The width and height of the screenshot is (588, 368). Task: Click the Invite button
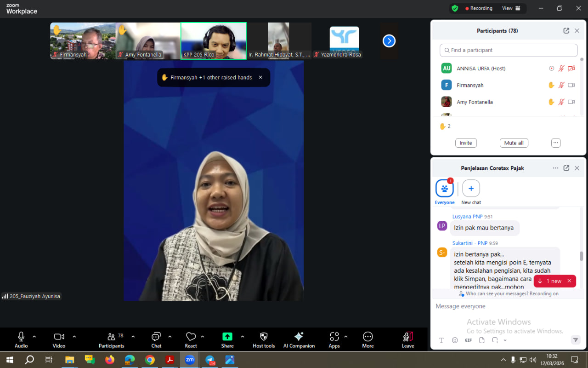[x=466, y=143]
